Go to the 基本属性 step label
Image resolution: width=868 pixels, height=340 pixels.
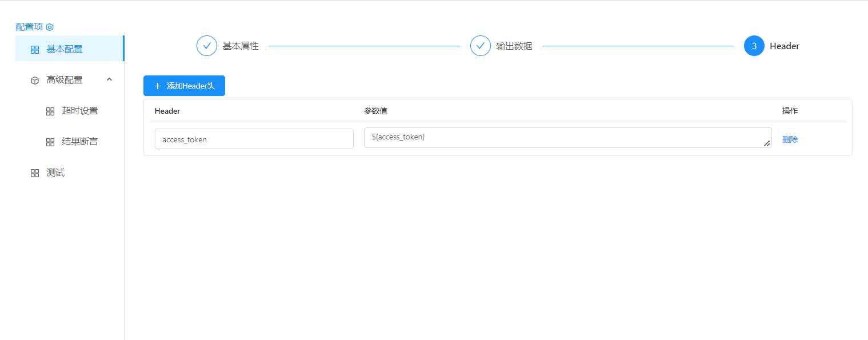tap(241, 46)
